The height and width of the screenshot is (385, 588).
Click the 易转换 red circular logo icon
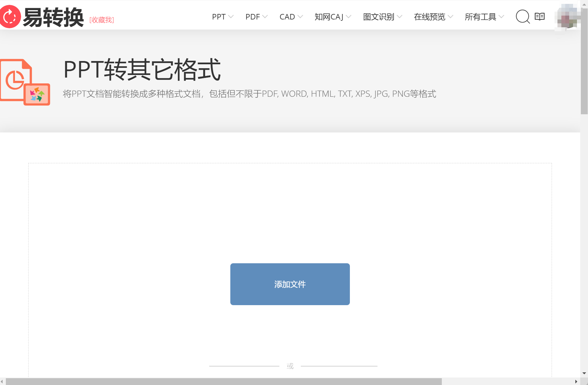point(10,17)
